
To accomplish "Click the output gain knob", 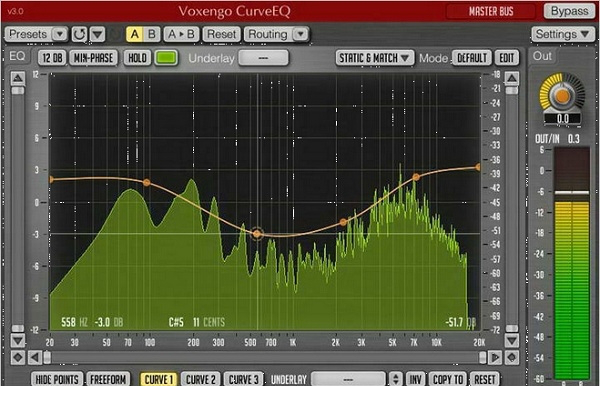I will 562,95.
